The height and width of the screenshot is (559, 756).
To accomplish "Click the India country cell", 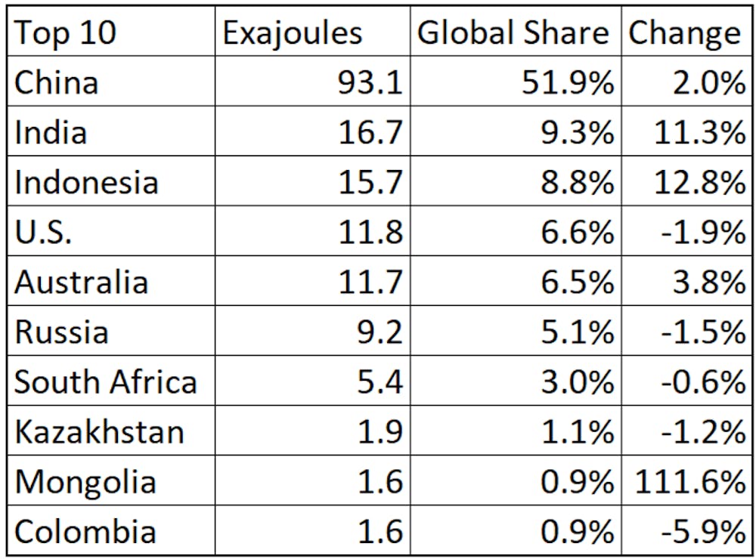I will [111, 131].
